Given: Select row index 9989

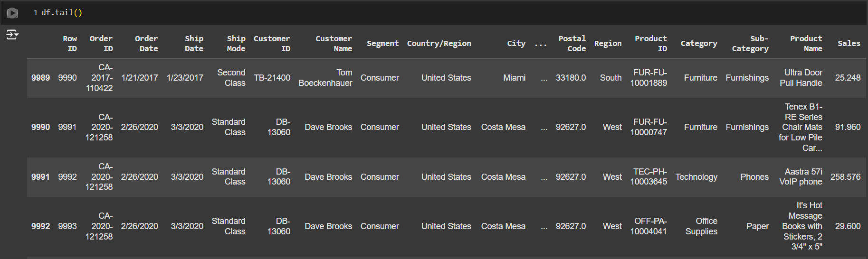Looking at the screenshot, I should click(41, 78).
